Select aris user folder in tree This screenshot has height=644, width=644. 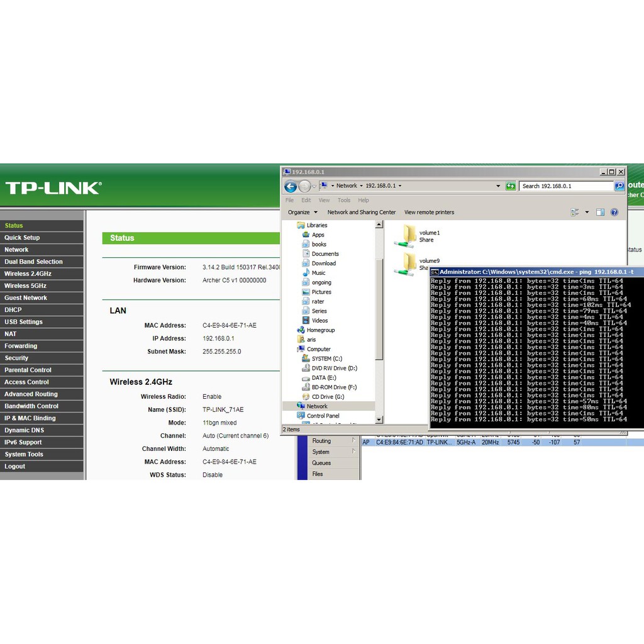[x=306, y=339]
